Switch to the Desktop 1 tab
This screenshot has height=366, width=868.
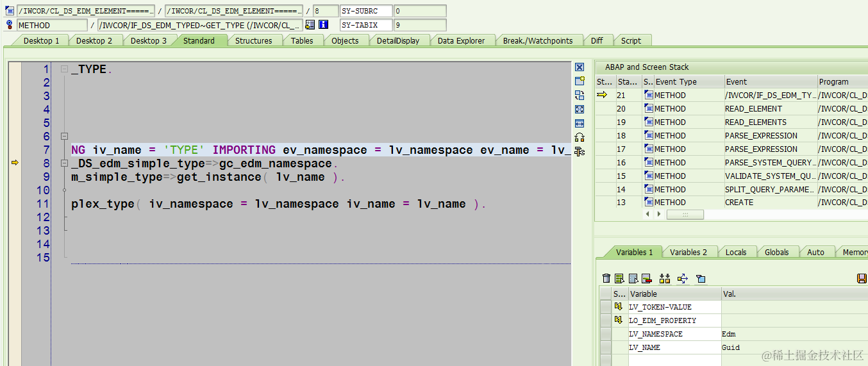41,40
